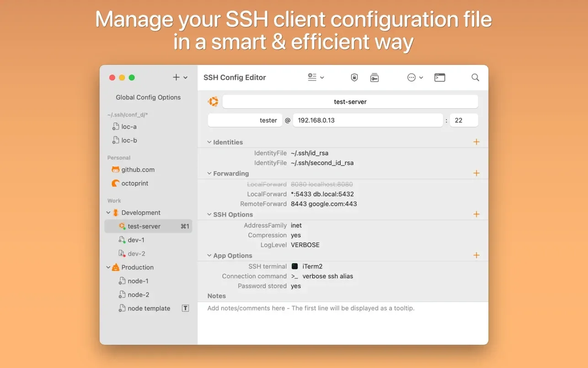The image size is (588, 368).
Task: Collapse the SSH Options section
Action: tap(209, 214)
